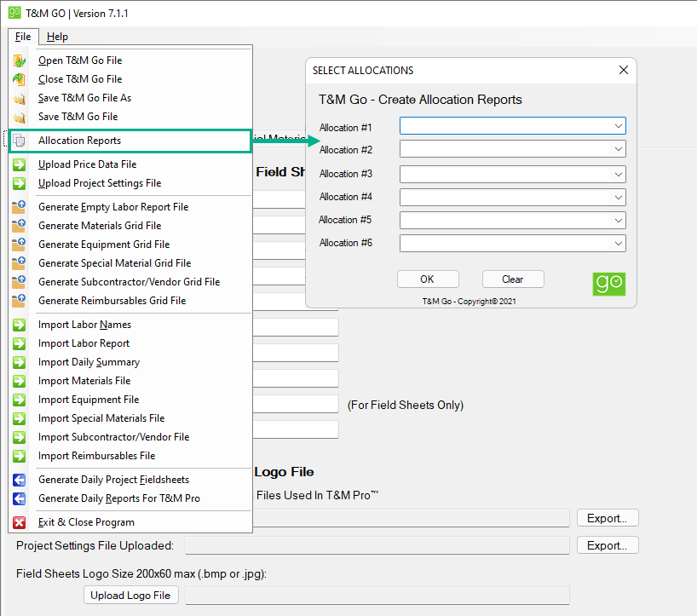Click the Import Equipment File green arrow icon
This screenshot has width=697, height=616.
point(19,400)
